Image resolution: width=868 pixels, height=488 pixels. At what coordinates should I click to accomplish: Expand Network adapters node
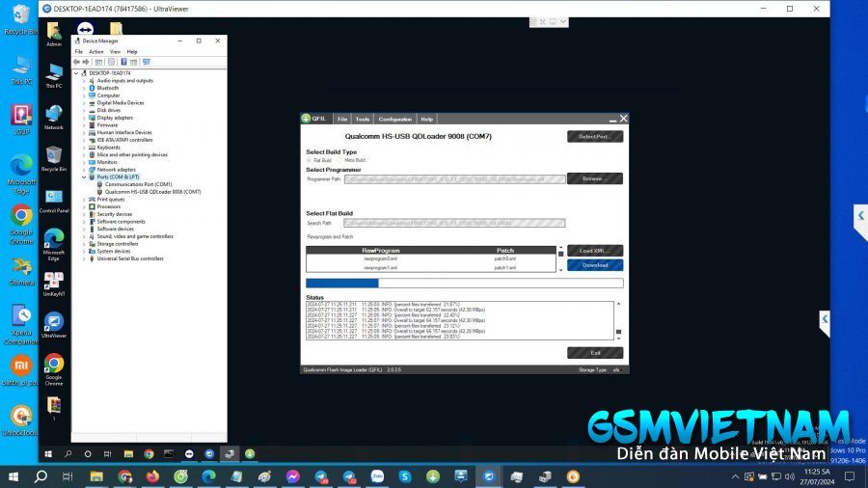[84, 170]
